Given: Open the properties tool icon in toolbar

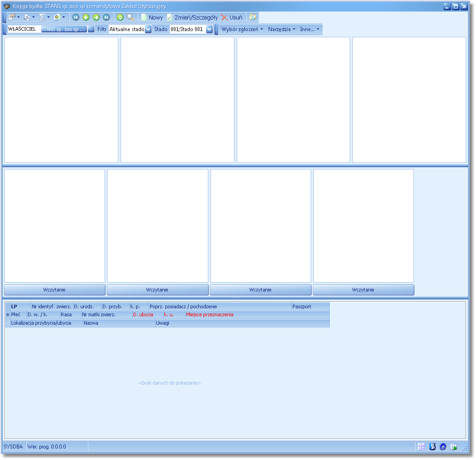Looking at the screenshot, I should tap(12, 17).
